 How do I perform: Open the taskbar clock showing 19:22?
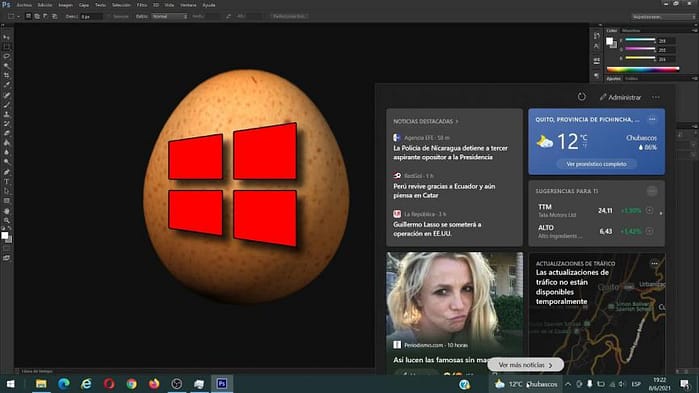[x=660, y=384]
